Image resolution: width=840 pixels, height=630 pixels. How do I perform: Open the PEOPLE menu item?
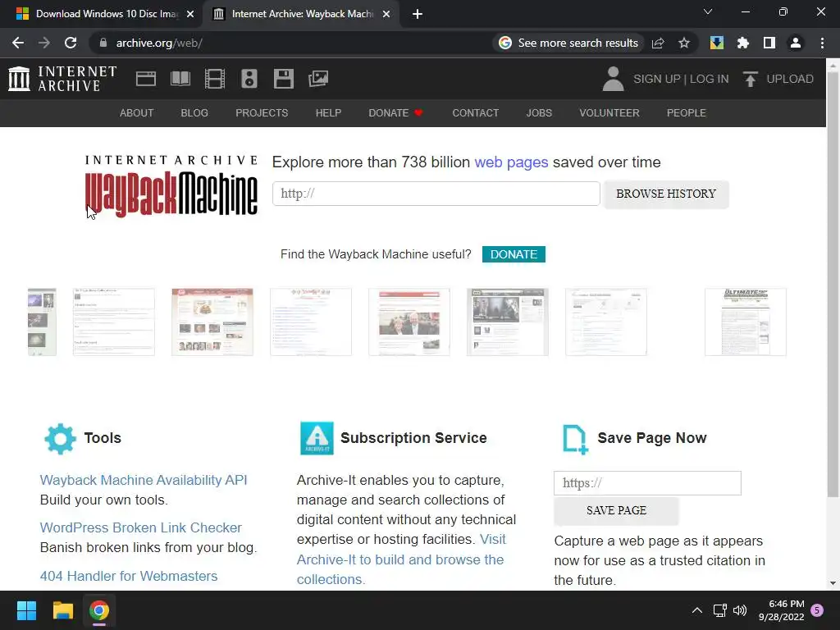coord(687,113)
